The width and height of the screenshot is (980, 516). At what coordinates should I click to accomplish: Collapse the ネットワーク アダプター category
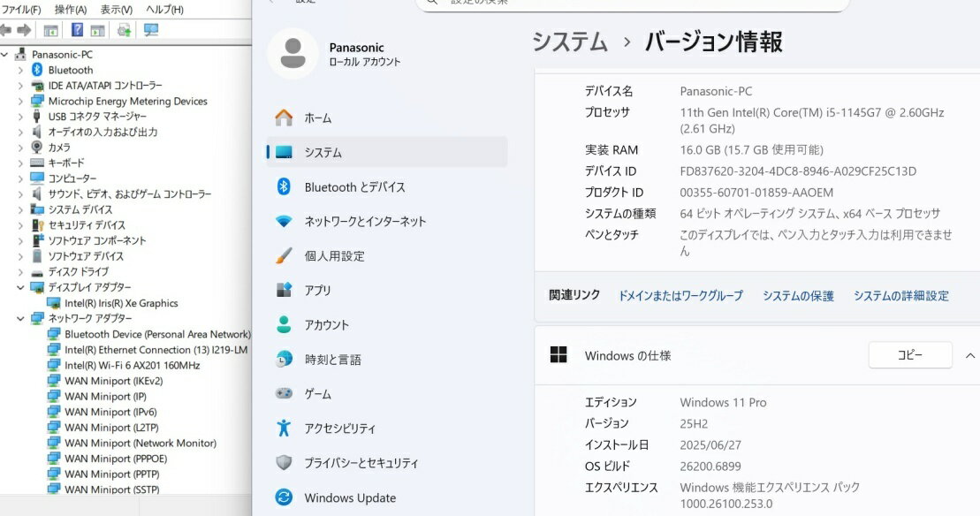click(20, 318)
